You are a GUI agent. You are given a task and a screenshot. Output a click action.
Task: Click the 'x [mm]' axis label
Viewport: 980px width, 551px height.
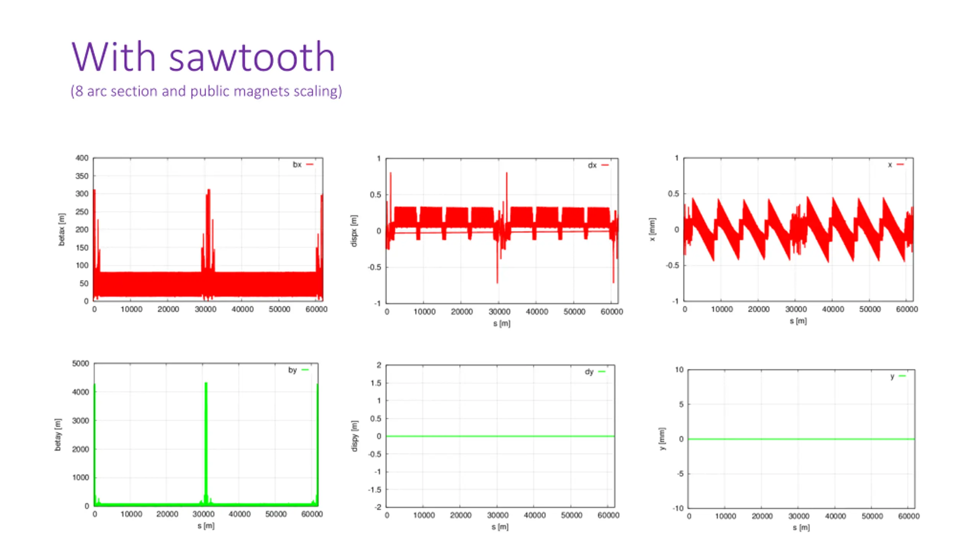point(652,230)
